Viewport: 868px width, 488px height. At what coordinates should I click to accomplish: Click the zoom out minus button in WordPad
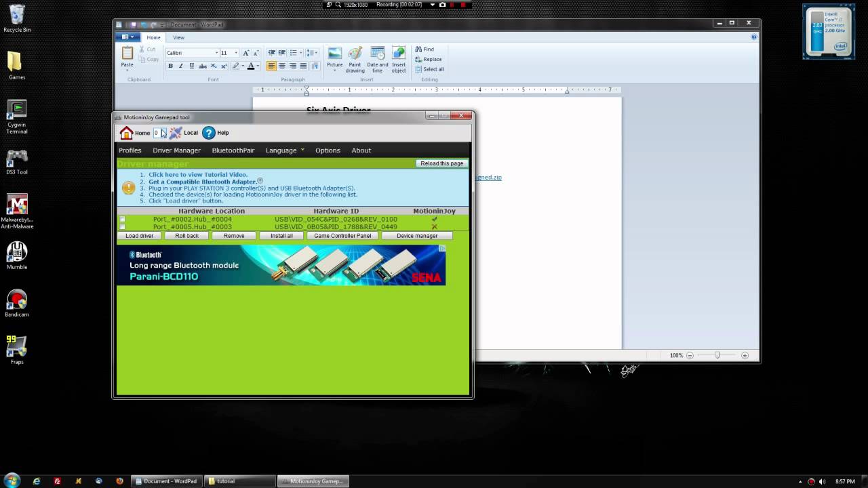pyautogui.click(x=690, y=355)
